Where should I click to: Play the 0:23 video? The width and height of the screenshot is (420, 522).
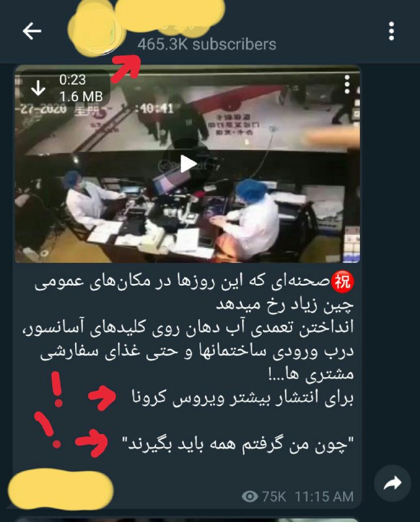click(188, 164)
